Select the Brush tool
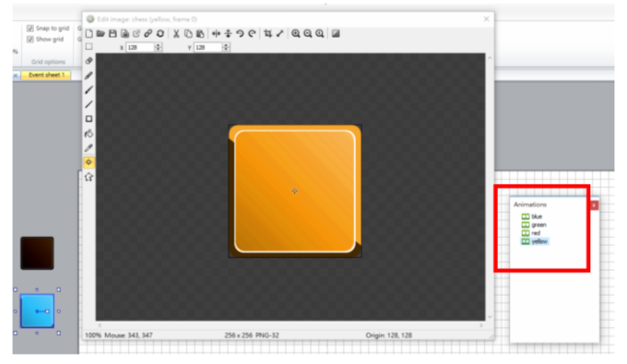627x364 pixels. pos(89,90)
